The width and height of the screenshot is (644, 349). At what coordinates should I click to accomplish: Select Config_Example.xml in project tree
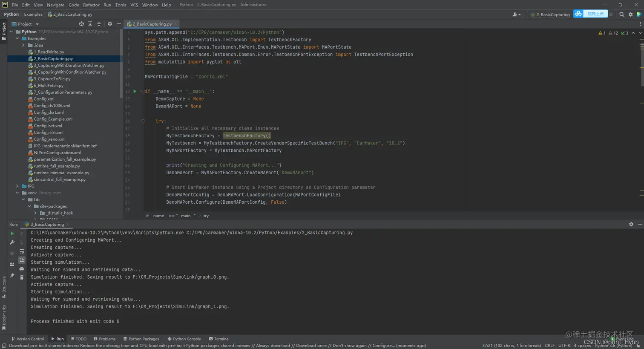53,119
